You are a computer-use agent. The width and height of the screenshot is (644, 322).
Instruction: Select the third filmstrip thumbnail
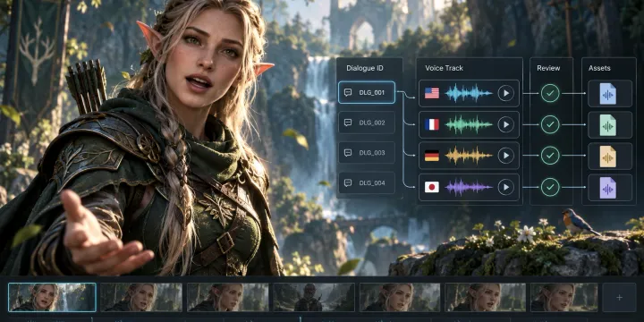(x=228, y=297)
